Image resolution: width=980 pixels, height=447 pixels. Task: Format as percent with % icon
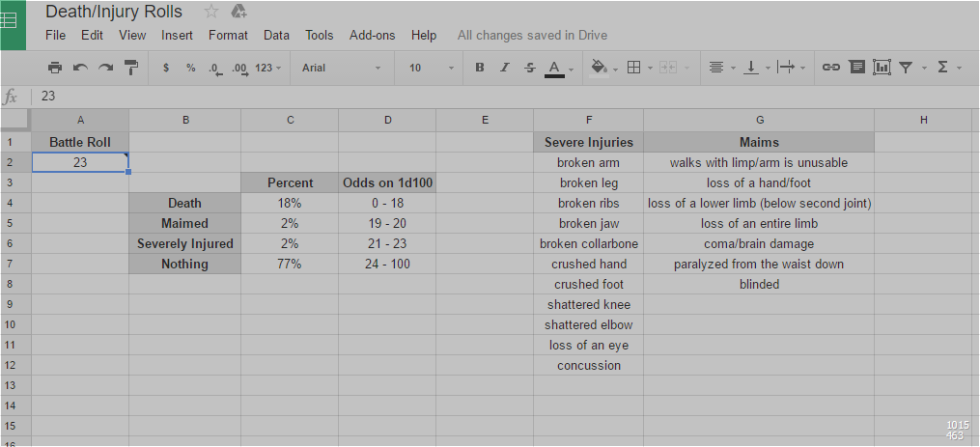[190, 68]
